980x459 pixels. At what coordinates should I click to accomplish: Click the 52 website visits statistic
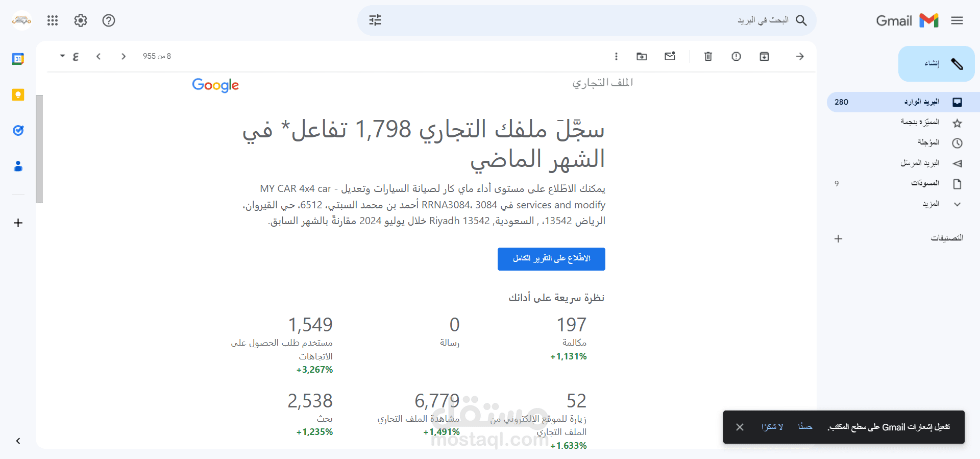(576, 401)
